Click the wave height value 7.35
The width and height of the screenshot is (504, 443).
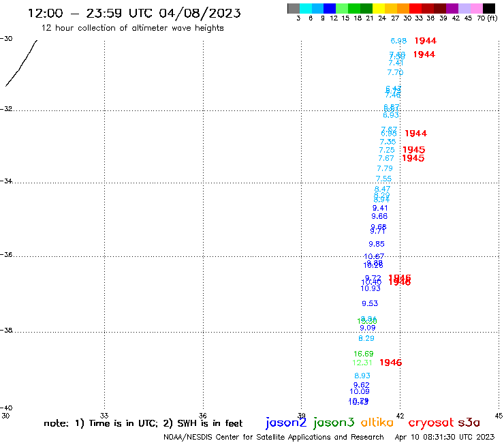pos(388,142)
